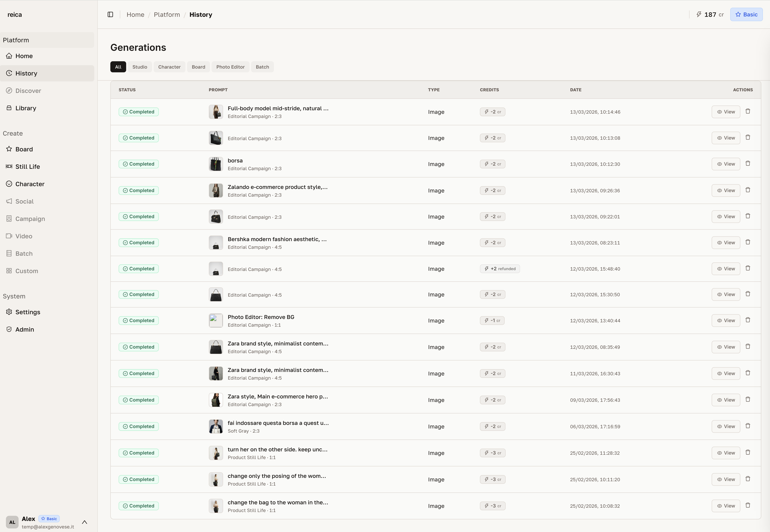This screenshot has height=532, width=770.
Task: Toggle the sidebar panel icon
Action: [x=110, y=14]
